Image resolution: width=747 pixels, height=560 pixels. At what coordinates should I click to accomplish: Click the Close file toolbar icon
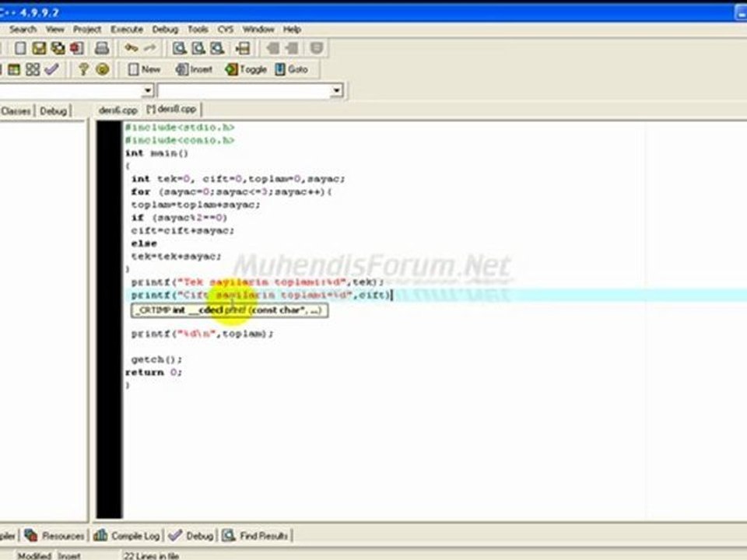tap(77, 48)
